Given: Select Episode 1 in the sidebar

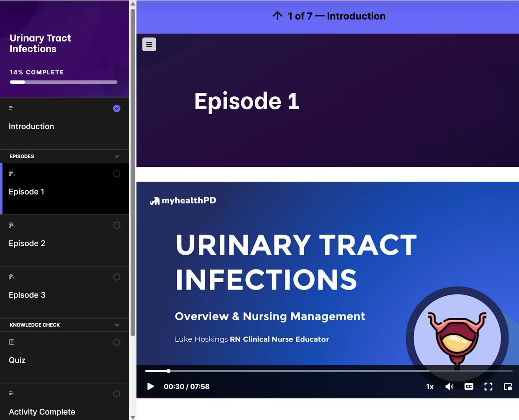Looking at the screenshot, I should tap(65, 189).
